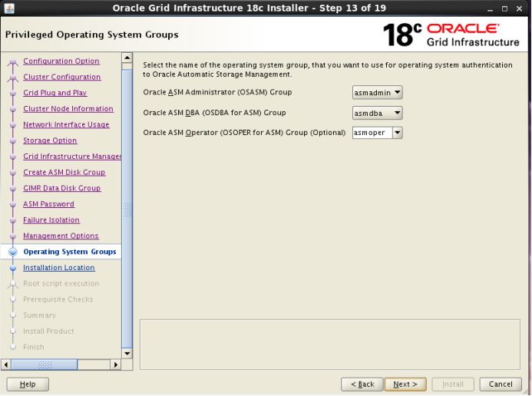Open the OSDBA for ASM asmdba dropdown
Screen dimensions: 532x396
coord(377,113)
